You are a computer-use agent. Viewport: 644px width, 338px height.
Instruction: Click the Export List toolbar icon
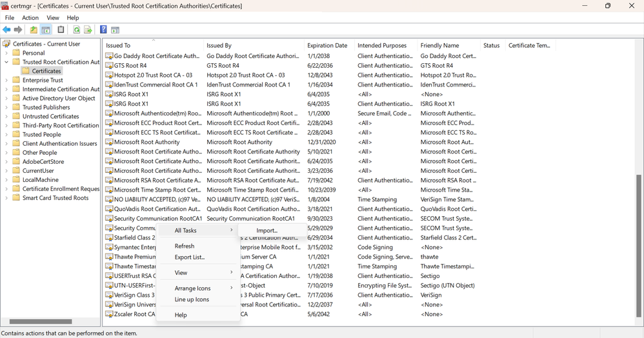[x=88, y=30]
